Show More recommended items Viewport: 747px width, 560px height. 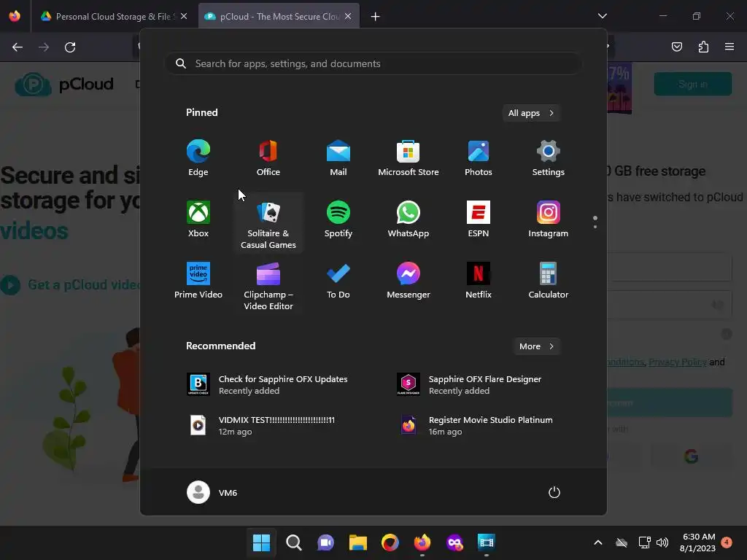[536, 346]
